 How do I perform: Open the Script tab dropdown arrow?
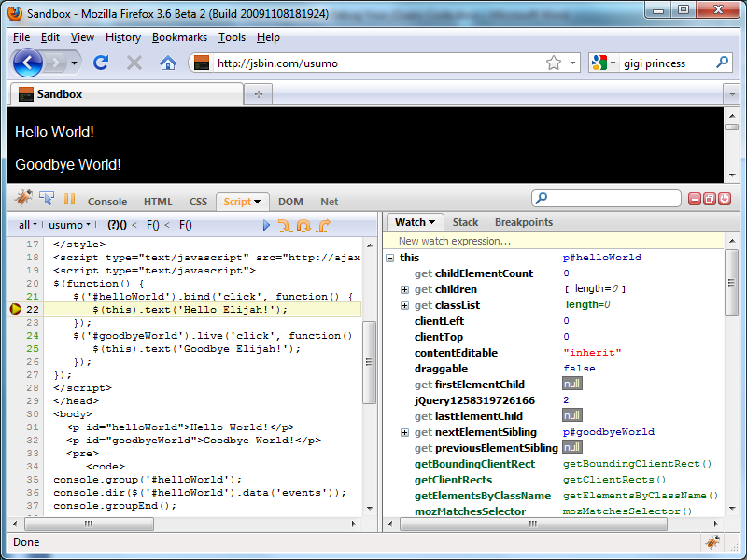258,202
